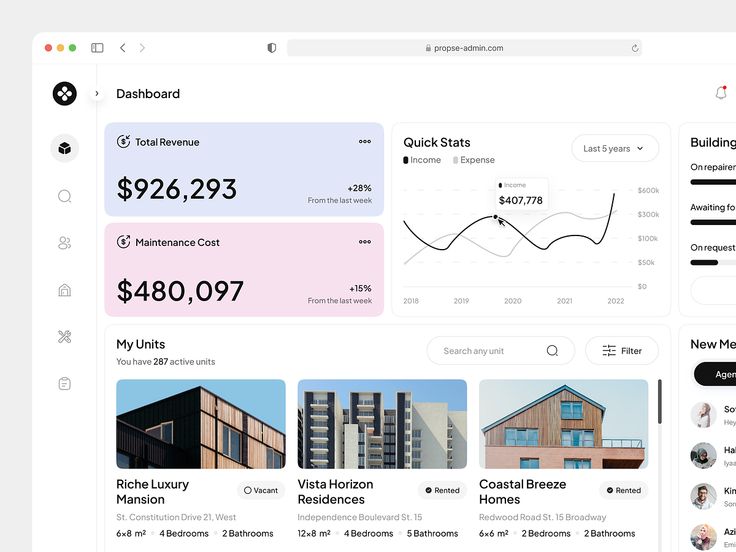736x552 pixels.
Task: Open the Filter button for units
Action: [622, 351]
